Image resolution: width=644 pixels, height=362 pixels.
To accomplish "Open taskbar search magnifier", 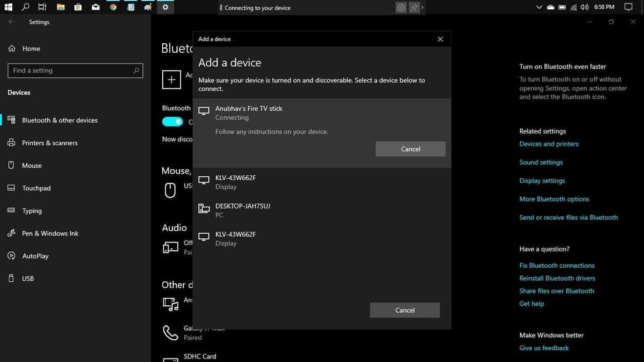I will (x=25, y=7).
